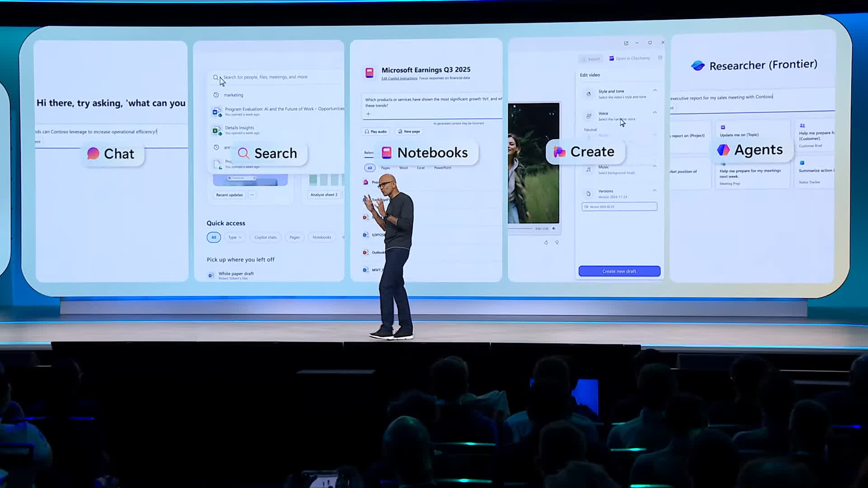Click Edit Copilot instructions link
The width and height of the screenshot is (868, 488).
coord(399,78)
